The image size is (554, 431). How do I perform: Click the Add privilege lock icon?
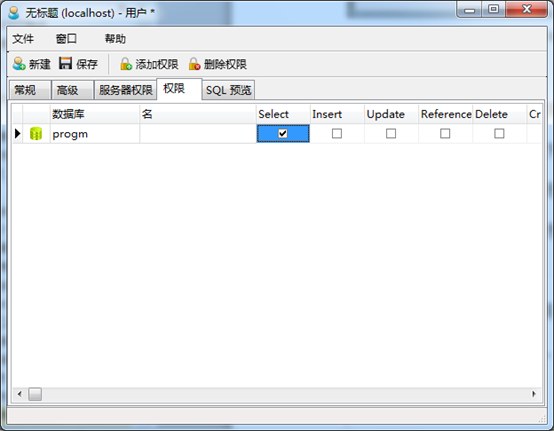coord(126,64)
